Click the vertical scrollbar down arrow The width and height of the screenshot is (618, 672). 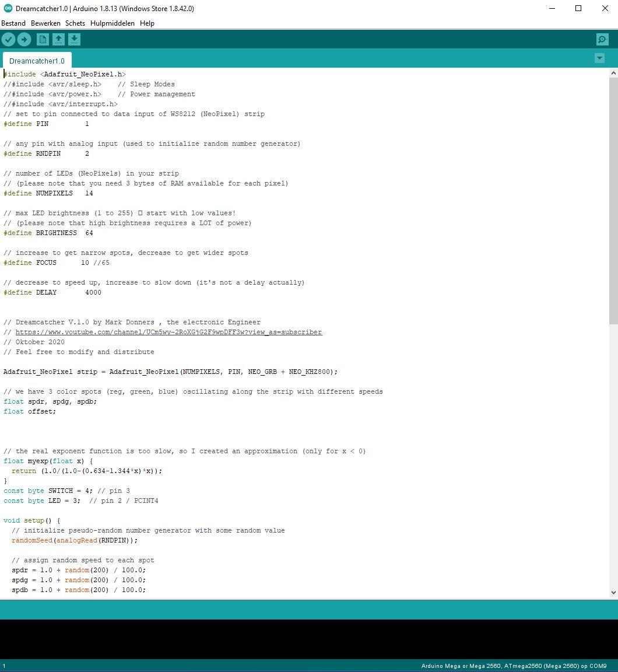613,593
